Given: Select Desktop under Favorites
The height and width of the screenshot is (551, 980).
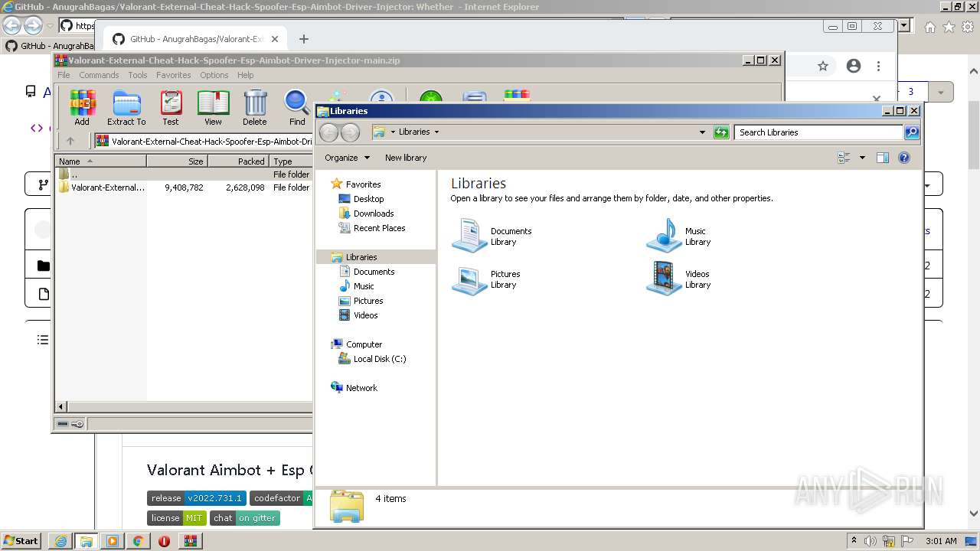Looking at the screenshot, I should 368,199.
